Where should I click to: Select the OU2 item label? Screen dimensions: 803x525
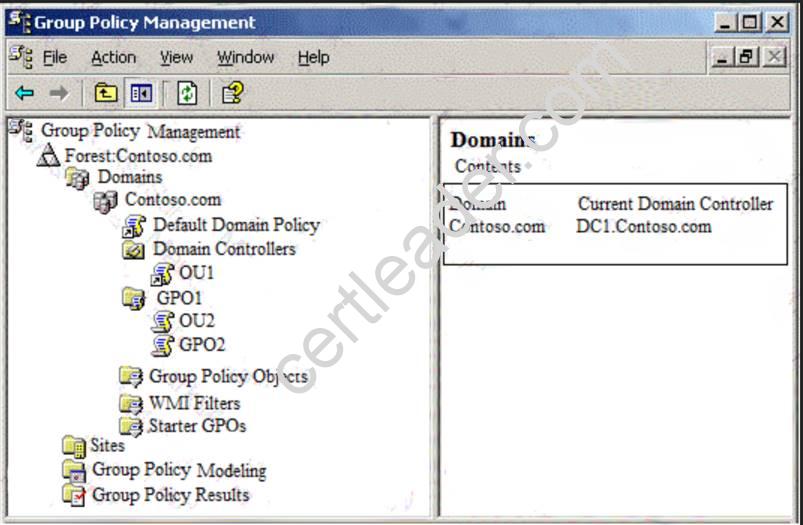click(197, 321)
